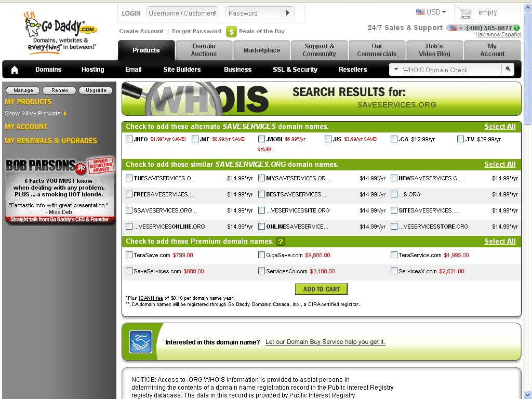
Task: Click the Renew button
Action: point(60,90)
